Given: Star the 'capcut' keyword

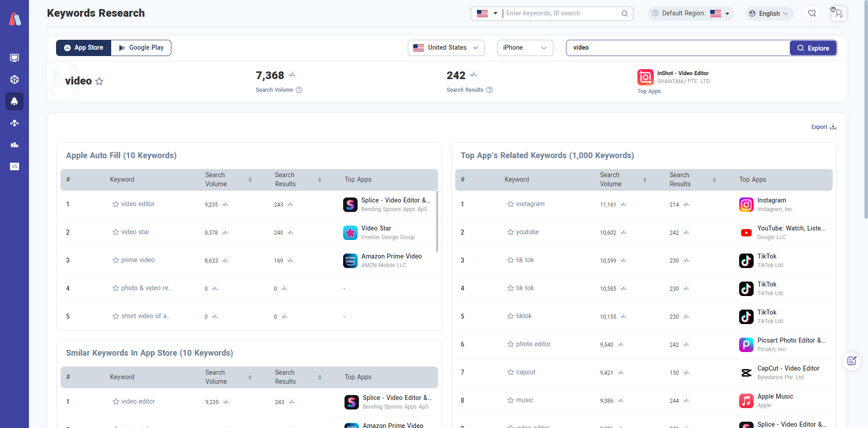Looking at the screenshot, I should 510,372.
